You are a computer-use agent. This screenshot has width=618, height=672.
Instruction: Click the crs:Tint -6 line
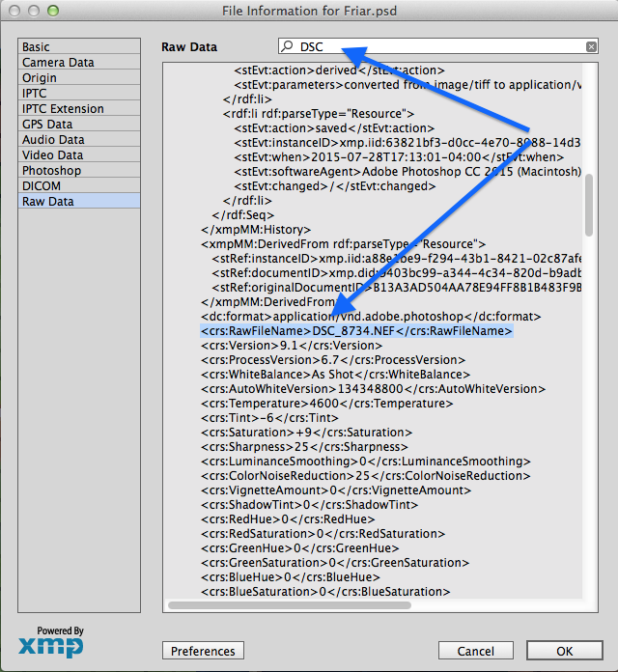269,418
